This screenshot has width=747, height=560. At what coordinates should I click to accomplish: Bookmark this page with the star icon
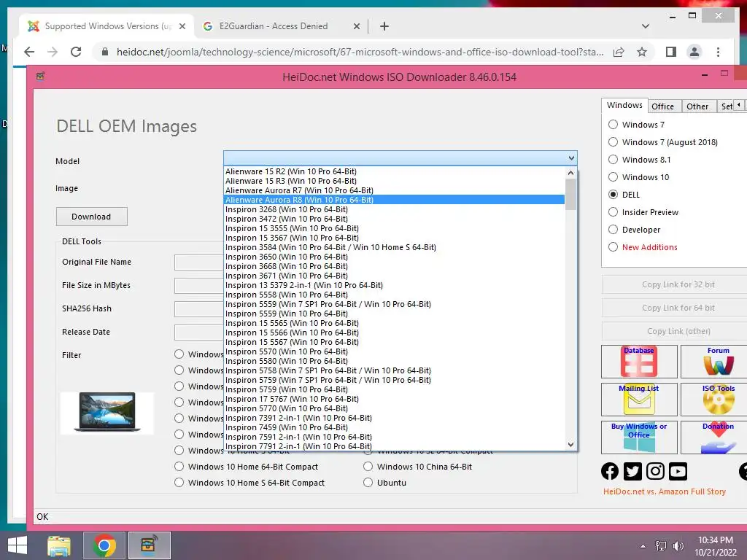click(x=642, y=52)
